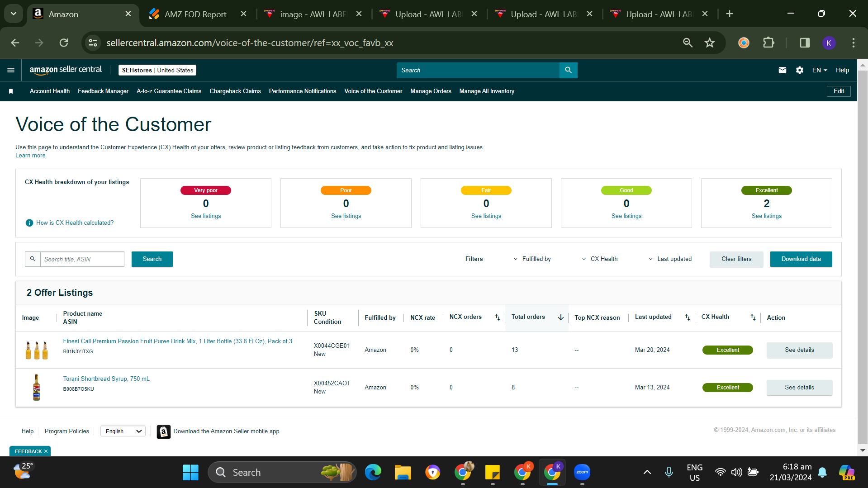
Task: Sort by NCX orders column arrows
Action: [x=498, y=317]
